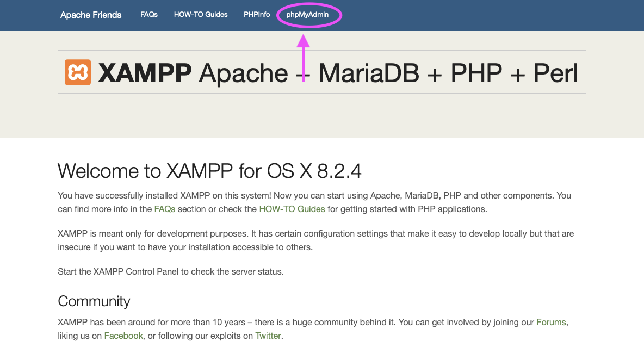This screenshot has width=644, height=347.
Task: Follow the HOW-TO Guides link in the paragraph
Action: point(292,209)
